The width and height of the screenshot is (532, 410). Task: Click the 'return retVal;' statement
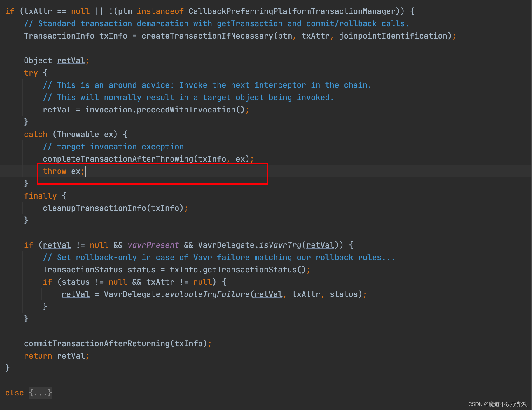pos(57,356)
